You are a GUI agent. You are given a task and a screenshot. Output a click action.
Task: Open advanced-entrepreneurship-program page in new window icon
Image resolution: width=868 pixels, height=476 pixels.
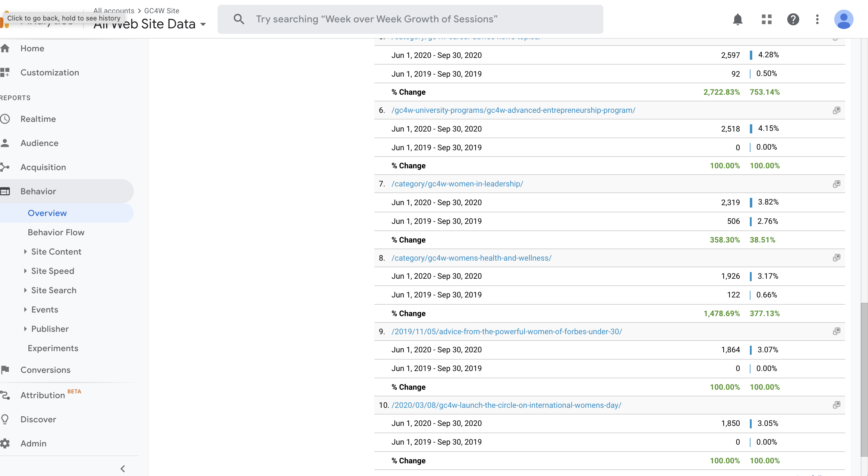[836, 110]
